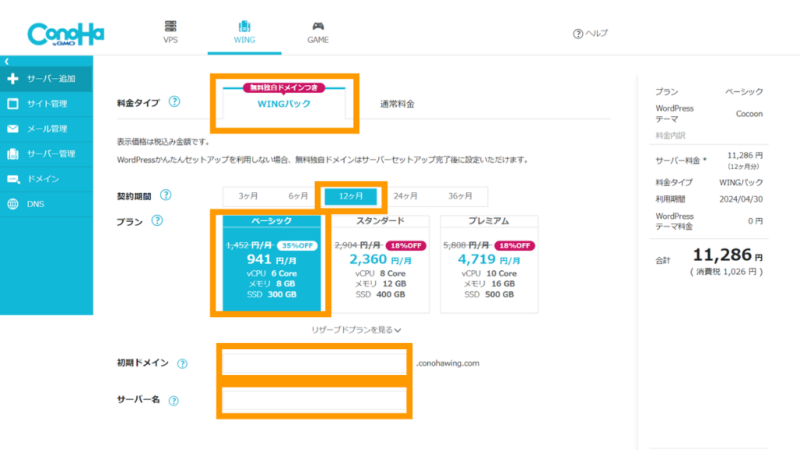
Task: Click the 2024/04/30 usage period value
Action: [x=741, y=199]
